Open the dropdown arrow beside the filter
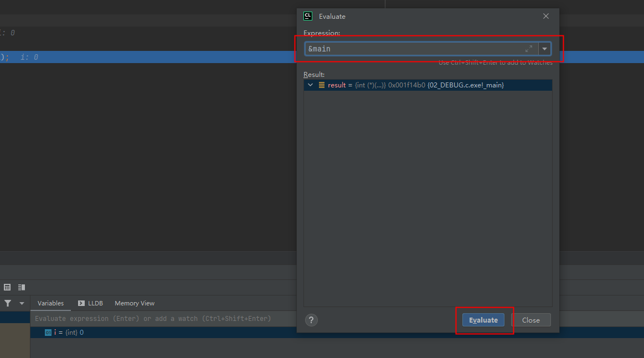 coord(22,303)
